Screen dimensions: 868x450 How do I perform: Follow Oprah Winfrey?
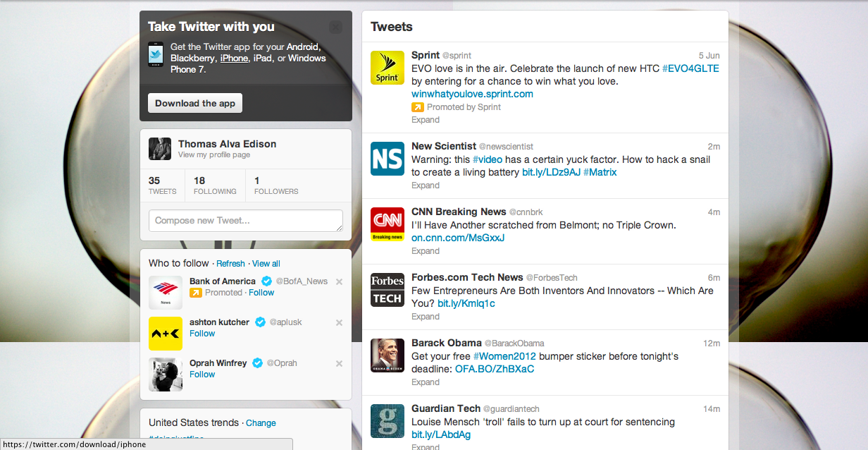pyautogui.click(x=202, y=375)
